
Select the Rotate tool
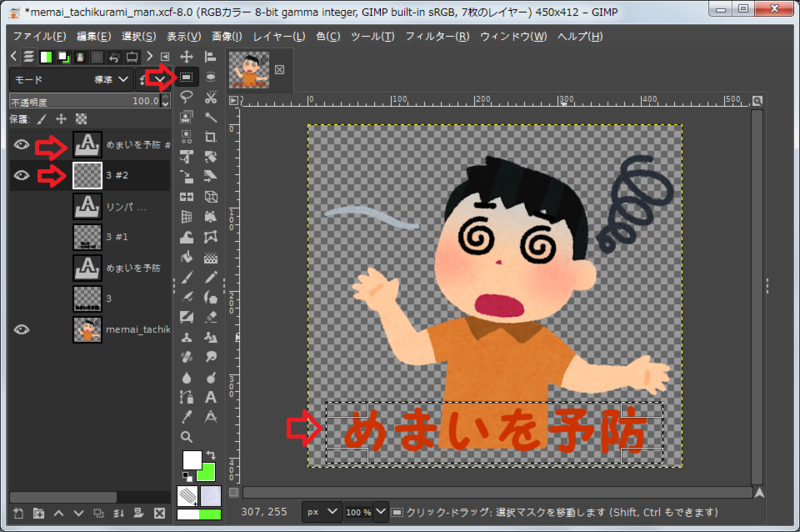pos(210,157)
